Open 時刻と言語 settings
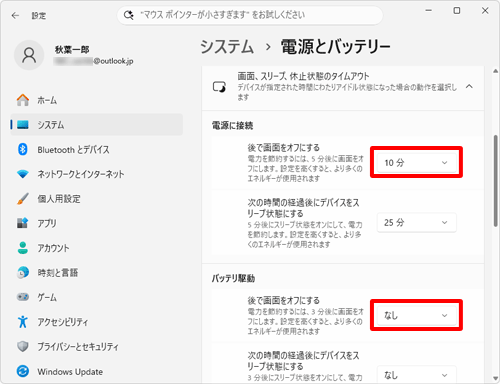 coord(97,272)
